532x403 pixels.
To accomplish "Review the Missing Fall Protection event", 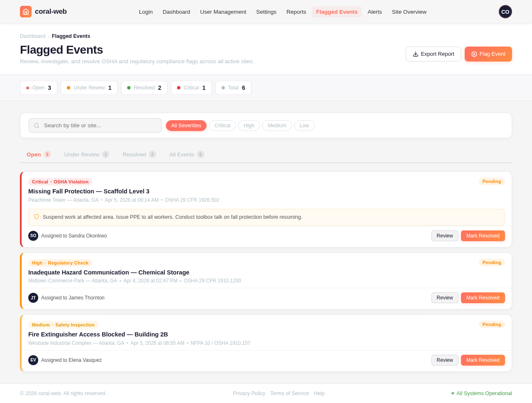I will click(x=445, y=236).
